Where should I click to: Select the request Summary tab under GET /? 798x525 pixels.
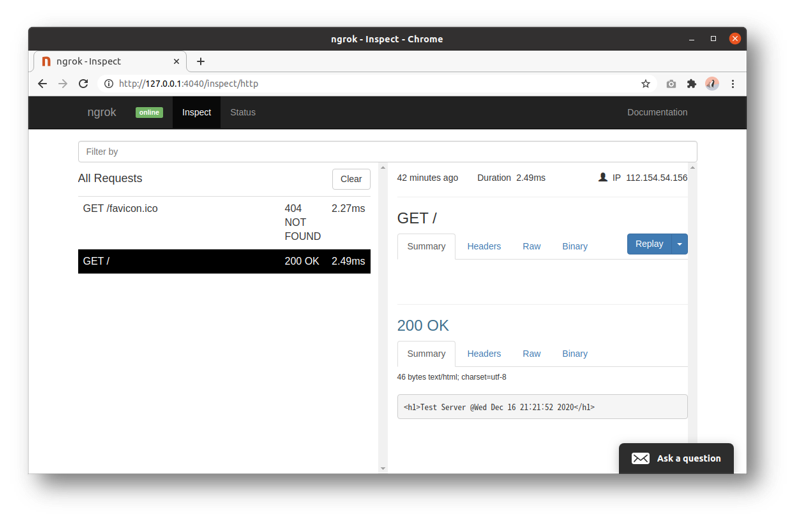pyautogui.click(x=426, y=247)
